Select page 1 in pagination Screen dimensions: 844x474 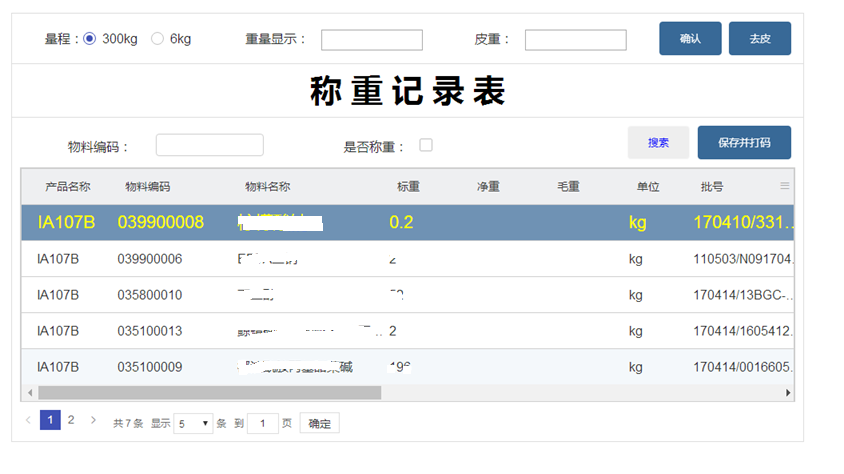click(50, 421)
